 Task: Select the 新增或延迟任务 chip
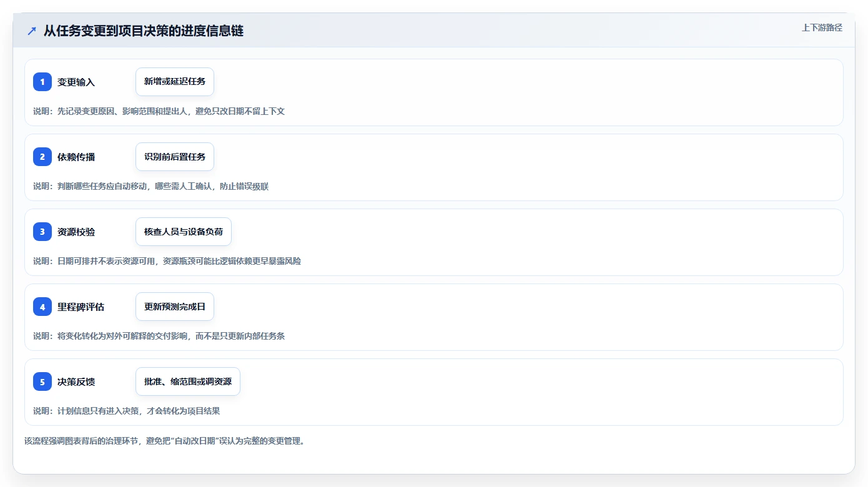click(x=175, y=82)
